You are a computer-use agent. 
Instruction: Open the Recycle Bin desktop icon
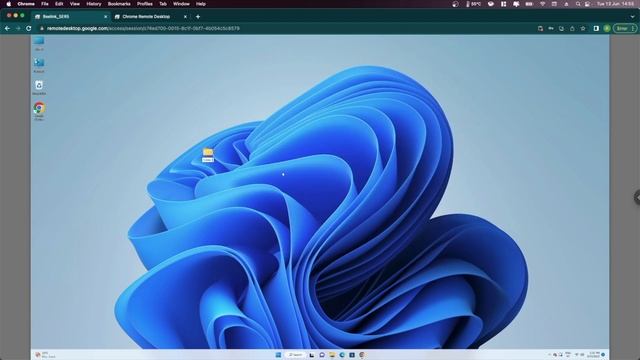point(39,87)
